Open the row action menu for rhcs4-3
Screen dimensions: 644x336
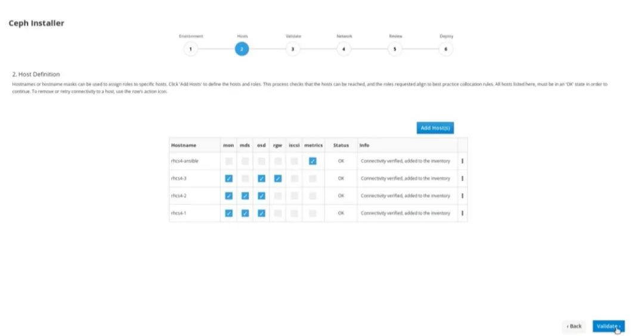pyautogui.click(x=463, y=179)
